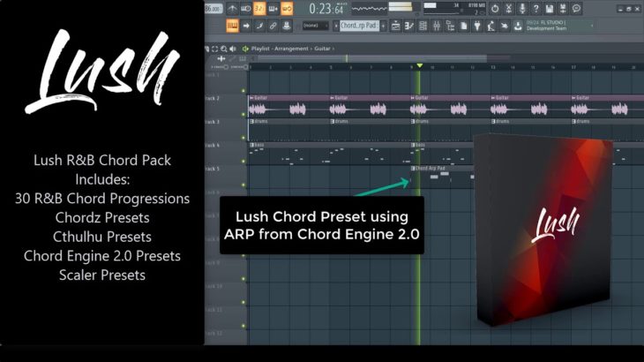Mute Track 3 using its green dot
This screenshot has height=362, width=644.
coord(243,138)
